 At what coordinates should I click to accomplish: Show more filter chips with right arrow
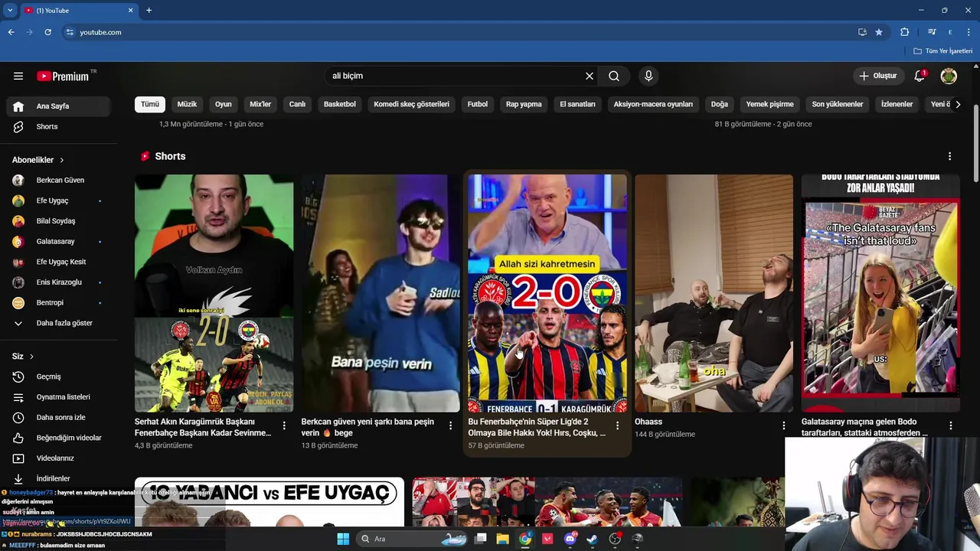click(958, 104)
